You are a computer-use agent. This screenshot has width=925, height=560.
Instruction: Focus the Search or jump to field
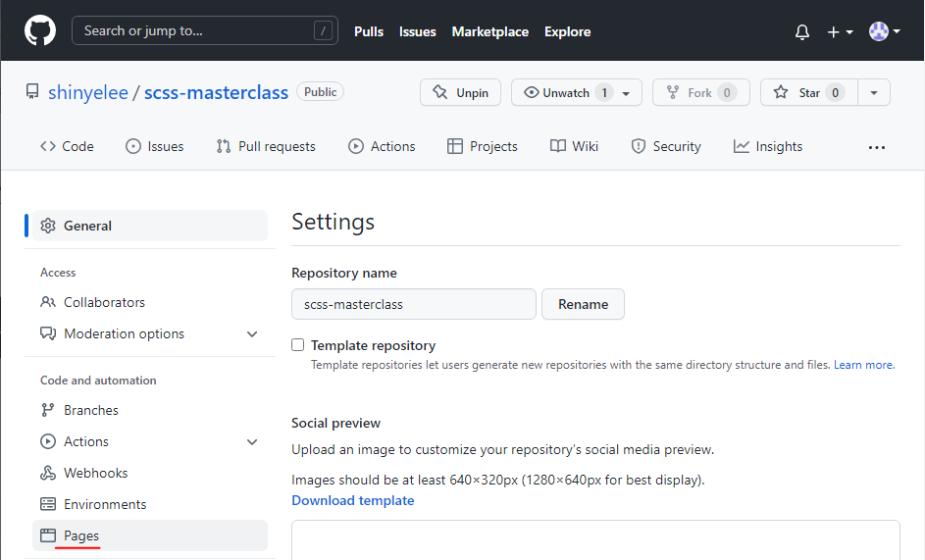[x=205, y=30]
